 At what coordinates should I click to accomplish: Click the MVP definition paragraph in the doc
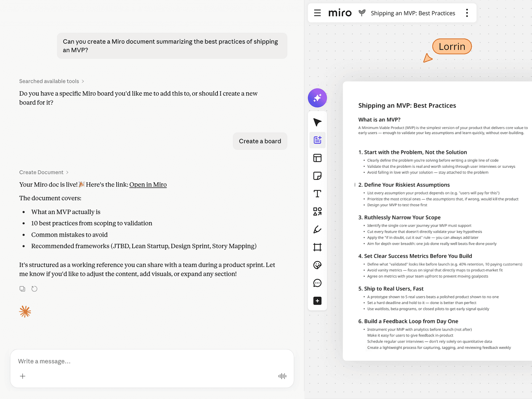click(443, 130)
